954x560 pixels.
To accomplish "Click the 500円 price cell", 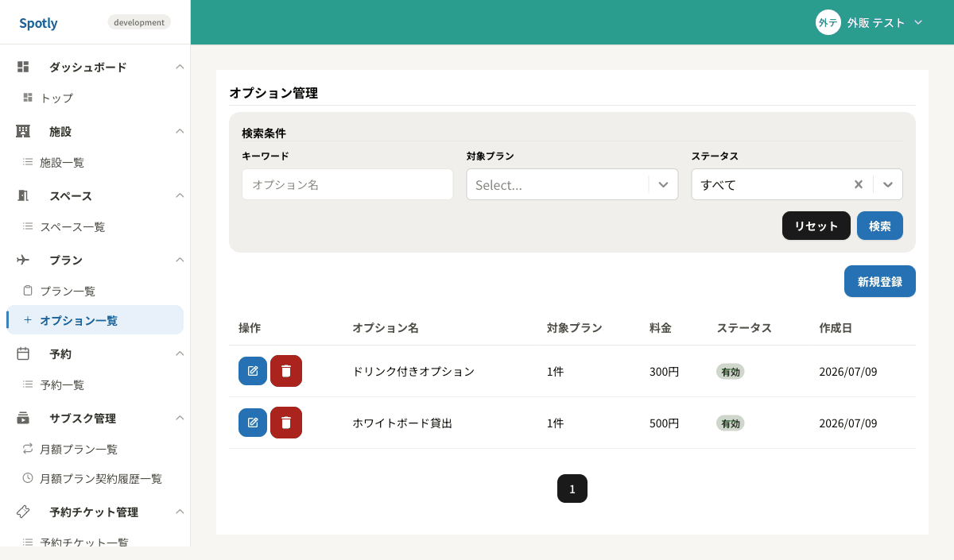I will (664, 423).
